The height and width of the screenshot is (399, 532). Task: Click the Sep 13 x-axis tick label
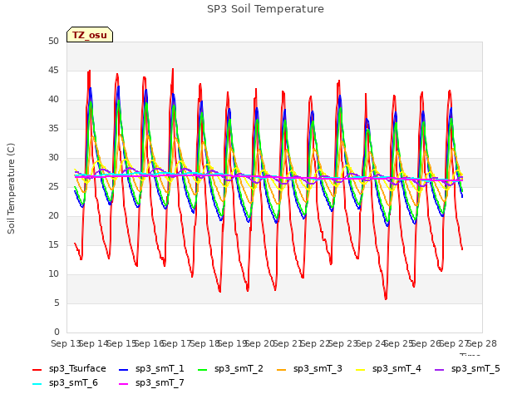point(66,343)
